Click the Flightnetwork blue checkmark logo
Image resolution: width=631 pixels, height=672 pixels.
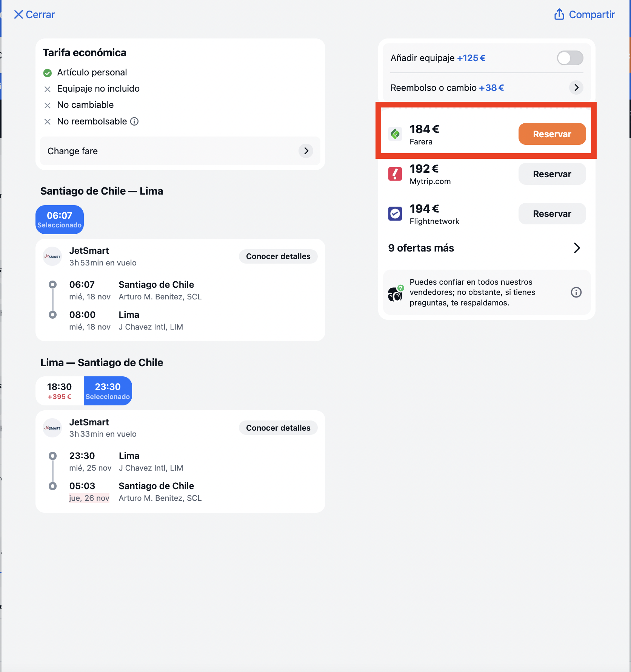tap(395, 213)
